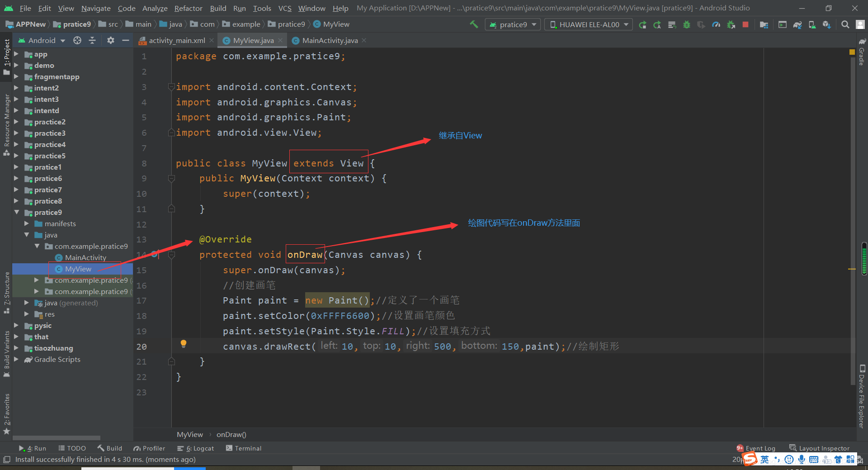Screen dimensions: 868x470
Task: Toggle the 2: Favorites tool window
Action: point(6,414)
